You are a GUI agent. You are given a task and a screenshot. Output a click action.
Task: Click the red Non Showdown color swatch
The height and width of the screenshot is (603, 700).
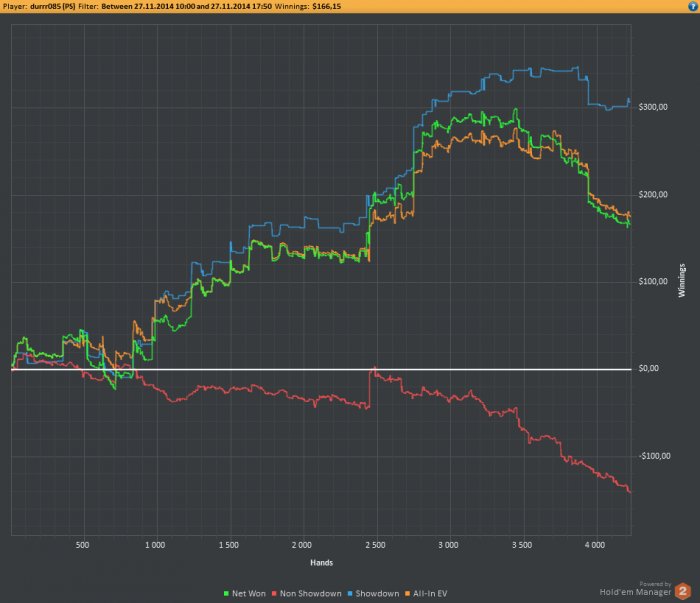point(275,594)
